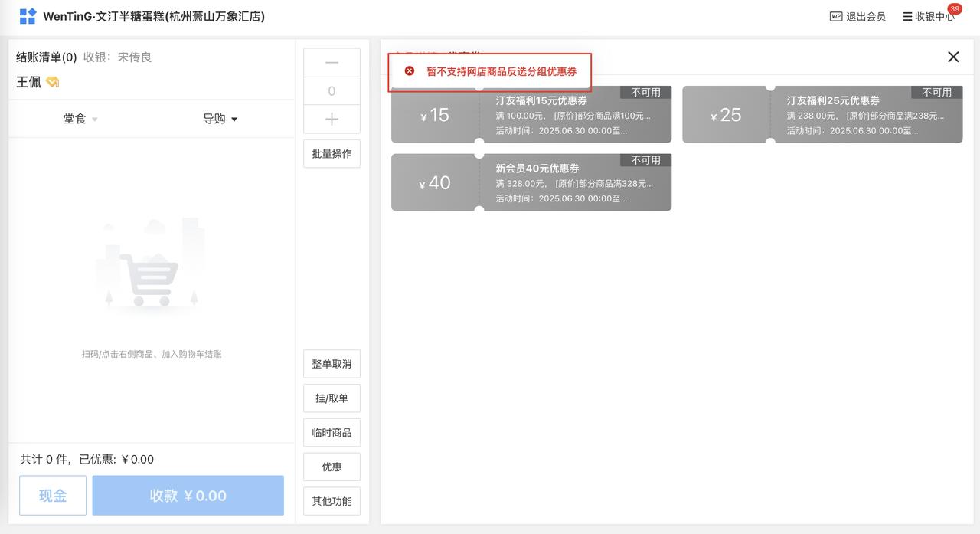Click the VIP exit member icon
This screenshot has height=534, width=980.
click(836, 16)
